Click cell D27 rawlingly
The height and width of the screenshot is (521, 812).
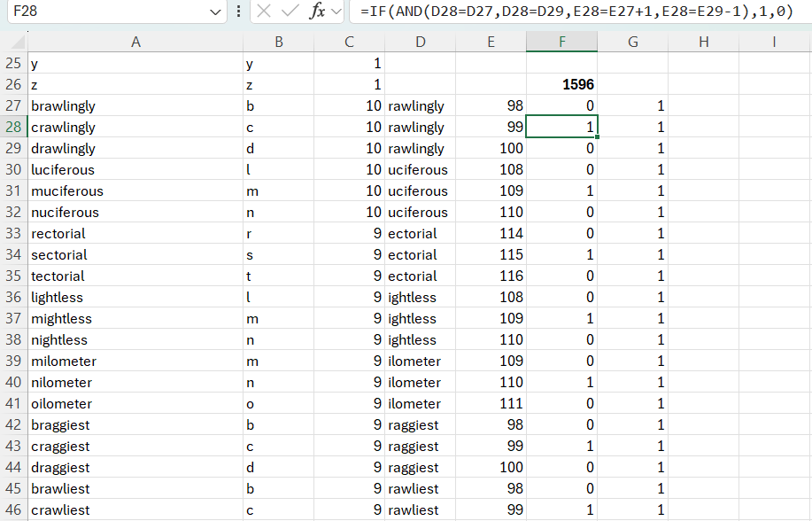pos(421,105)
